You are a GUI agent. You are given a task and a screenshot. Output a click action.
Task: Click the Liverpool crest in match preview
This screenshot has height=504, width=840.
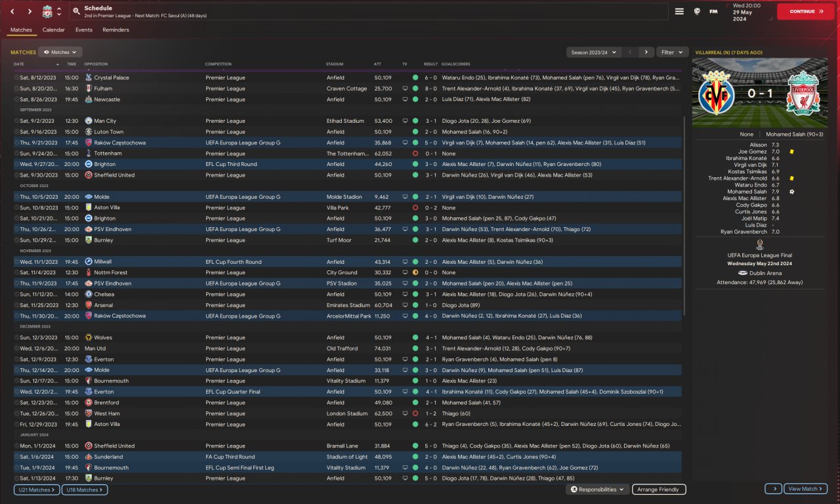tap(803, 94)
